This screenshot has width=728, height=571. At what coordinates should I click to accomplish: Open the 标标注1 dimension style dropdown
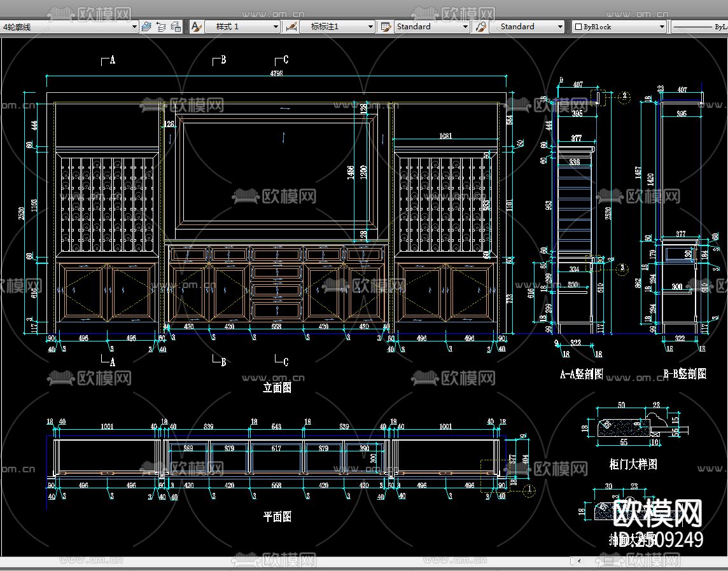(370, 27)
